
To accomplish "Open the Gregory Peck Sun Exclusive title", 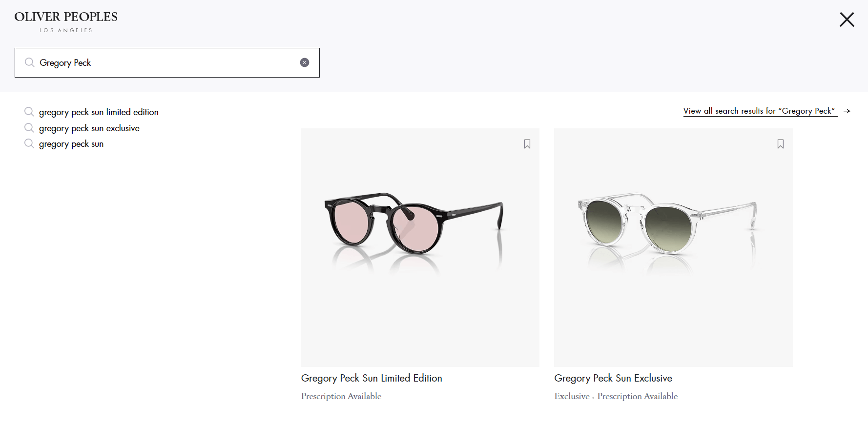I will coord(613,378).
